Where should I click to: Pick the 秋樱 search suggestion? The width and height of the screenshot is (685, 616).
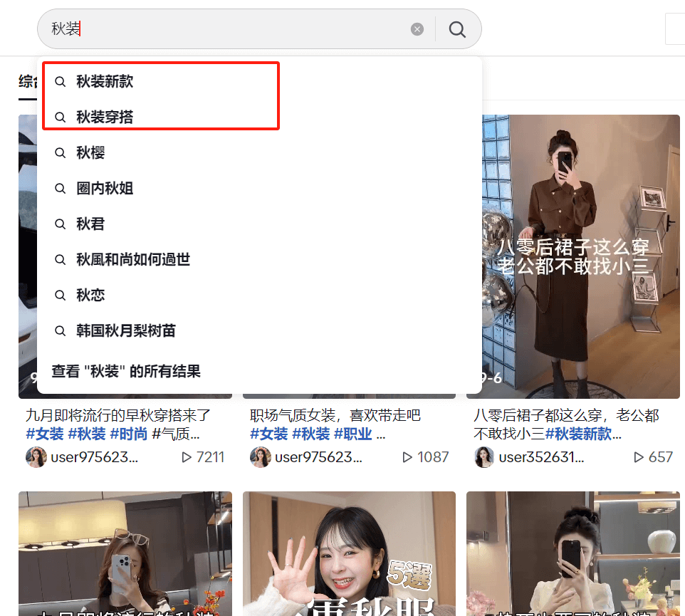click(x=90, y=153)
